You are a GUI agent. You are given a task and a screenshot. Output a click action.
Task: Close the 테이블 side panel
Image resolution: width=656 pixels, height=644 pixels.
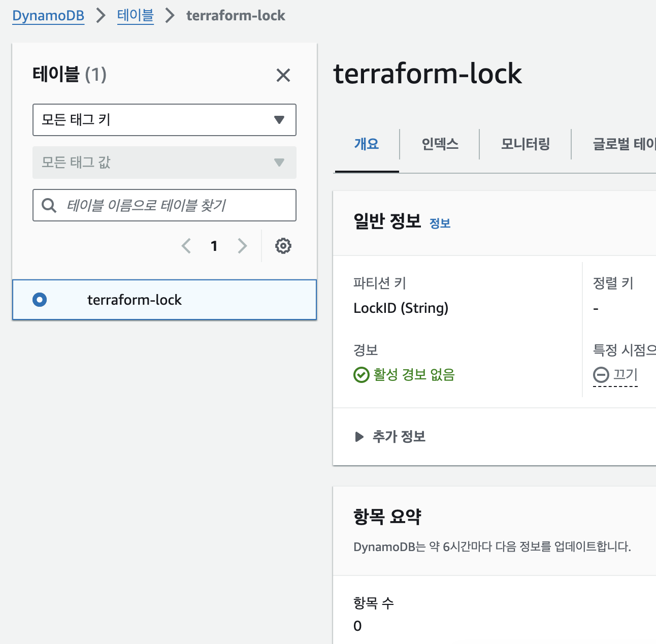283,75
